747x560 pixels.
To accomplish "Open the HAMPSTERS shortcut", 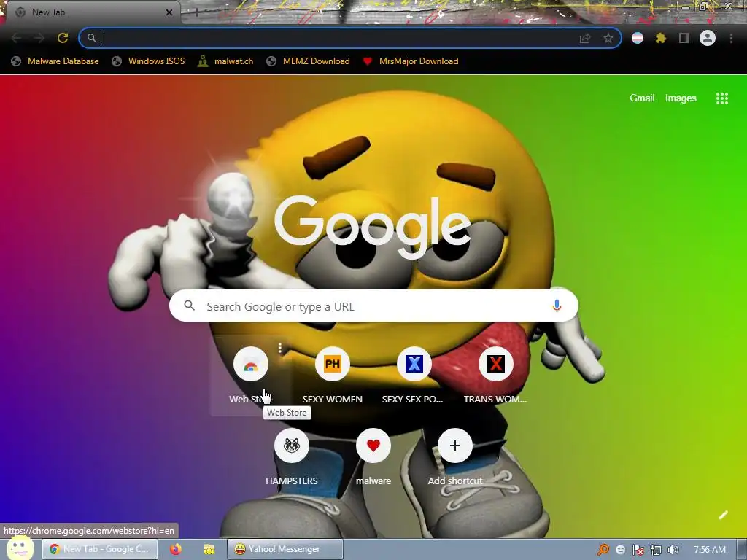I will (x=292, y=457).
